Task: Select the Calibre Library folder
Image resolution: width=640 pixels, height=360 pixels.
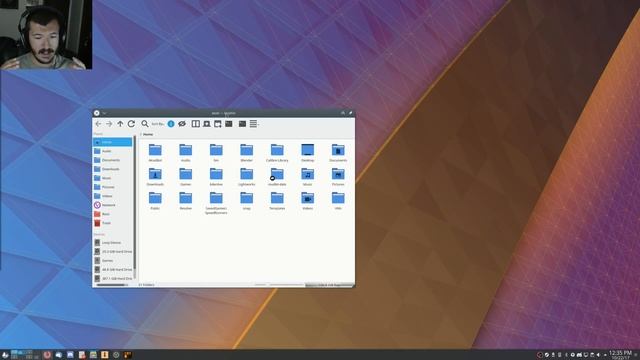Action: pyautogui.click(x=277, y=153)
